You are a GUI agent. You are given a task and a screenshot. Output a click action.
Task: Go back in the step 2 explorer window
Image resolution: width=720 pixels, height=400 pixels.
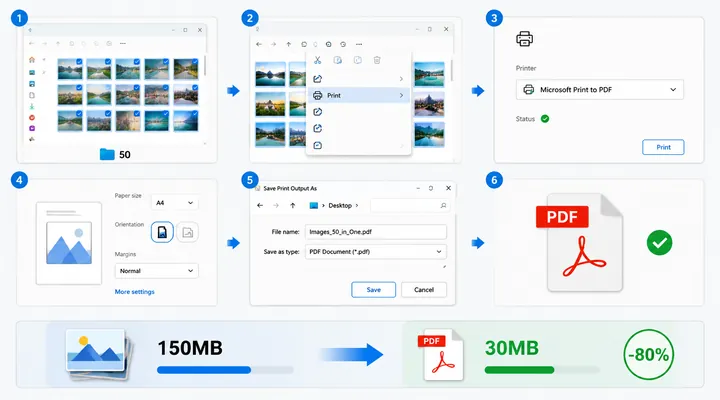pos(259,45)
